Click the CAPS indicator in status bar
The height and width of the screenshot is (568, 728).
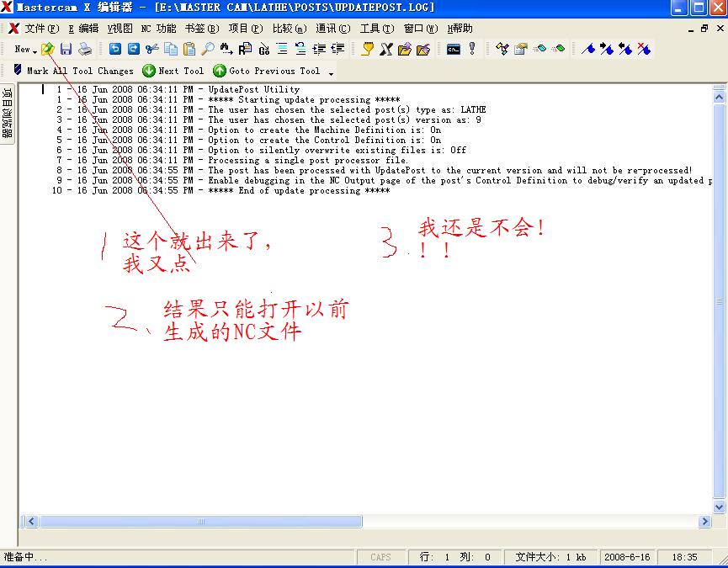pyautogui.click(x=380, y=557)
